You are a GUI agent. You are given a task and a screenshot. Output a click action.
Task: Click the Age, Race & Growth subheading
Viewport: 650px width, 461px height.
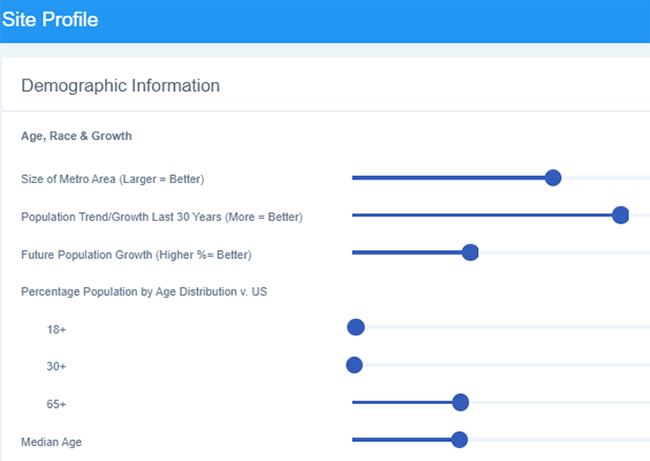click(x=76, y=136)
